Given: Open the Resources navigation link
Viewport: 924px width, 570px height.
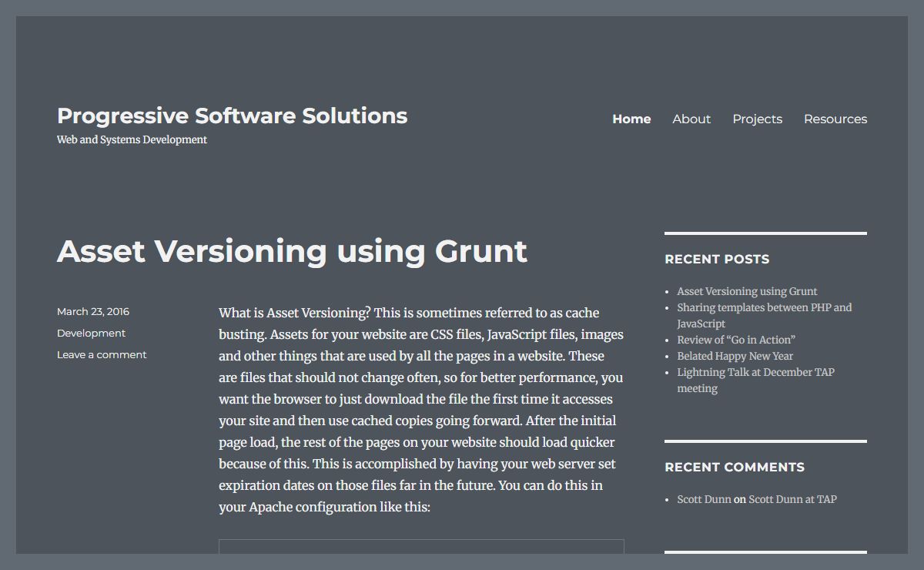Looking at the screenshot, I should click(x=835, y=119).
